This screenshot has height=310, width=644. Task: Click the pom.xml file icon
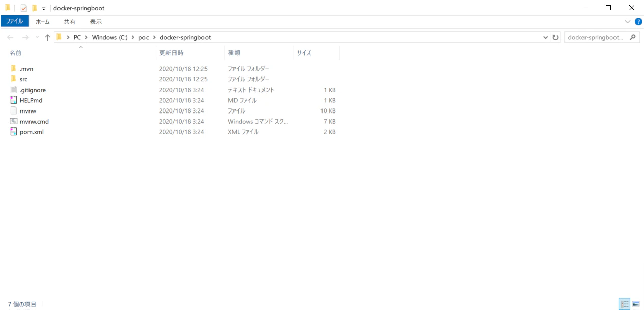[x=13, y=132]
